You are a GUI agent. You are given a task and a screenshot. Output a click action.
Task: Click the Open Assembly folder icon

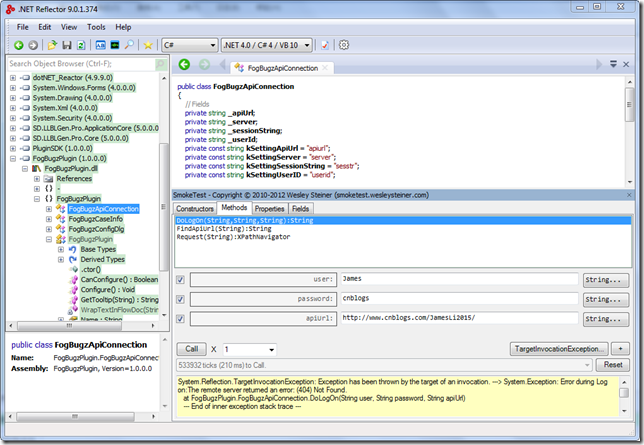click(52, 45)
